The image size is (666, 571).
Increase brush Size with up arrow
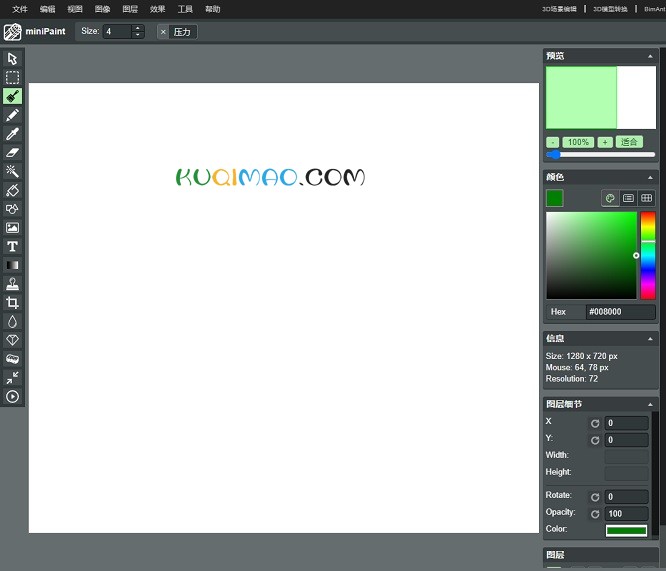pos(137,28)
